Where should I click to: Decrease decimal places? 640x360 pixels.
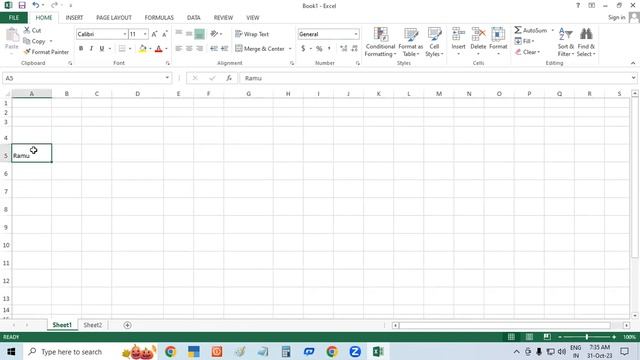coord(354,49)
